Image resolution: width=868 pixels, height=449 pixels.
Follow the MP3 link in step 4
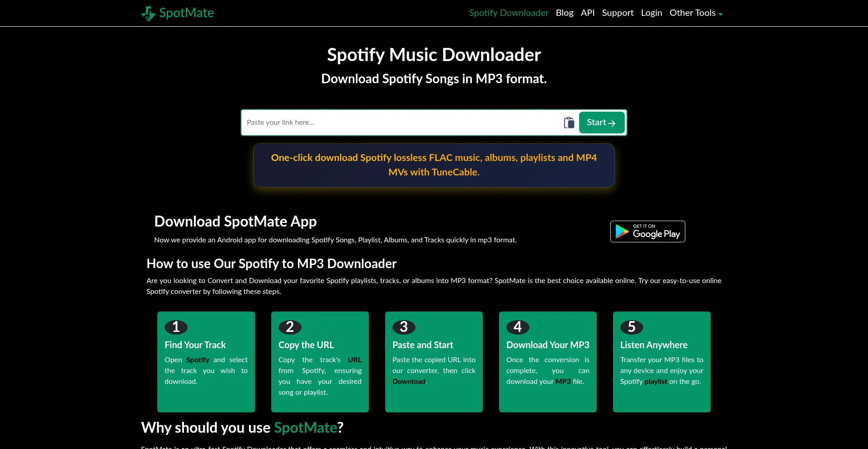pyautogui.click(x=563, y=382)
